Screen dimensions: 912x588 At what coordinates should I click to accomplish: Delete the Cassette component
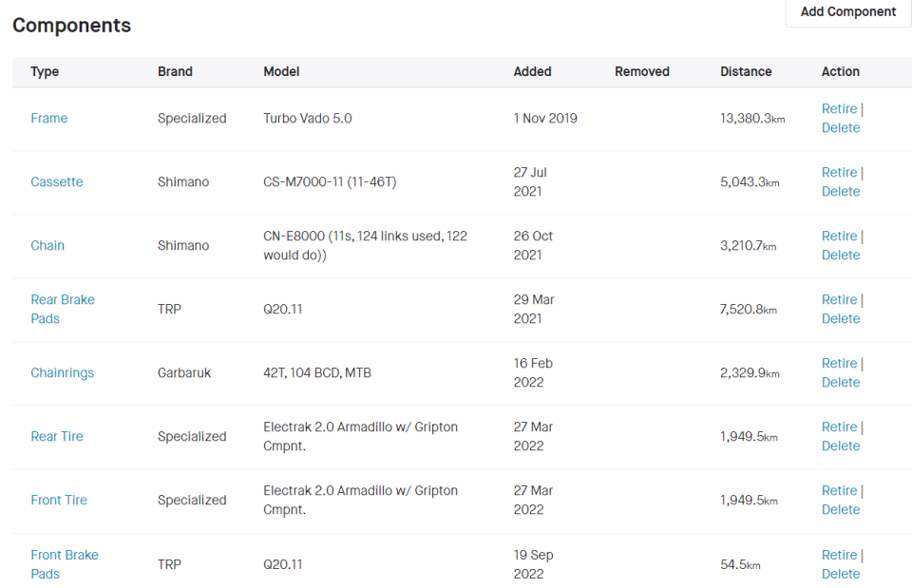click(x=841, y=192)
